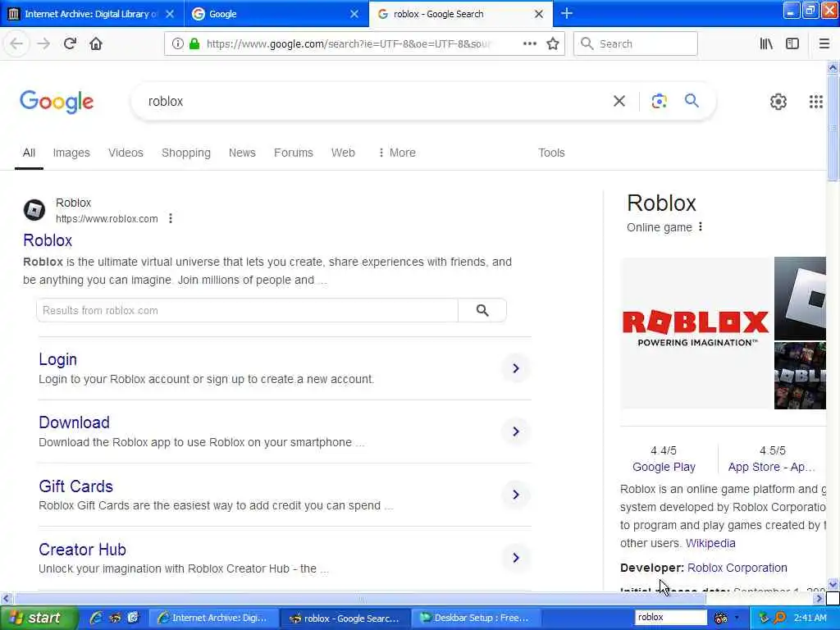Viewport: 840px width, 630px height.
Task: Open the Google Play rating link
Action: pos(664,467)
